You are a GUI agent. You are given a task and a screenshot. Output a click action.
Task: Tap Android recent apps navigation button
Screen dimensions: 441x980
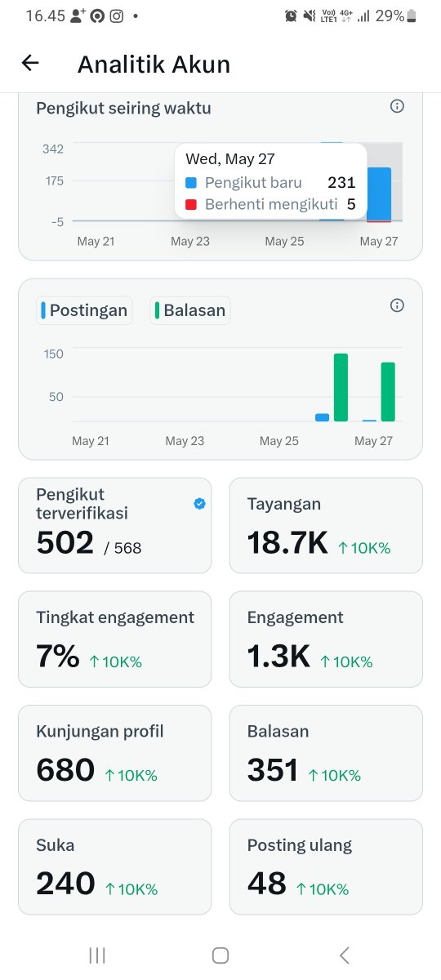pos(97,955)
